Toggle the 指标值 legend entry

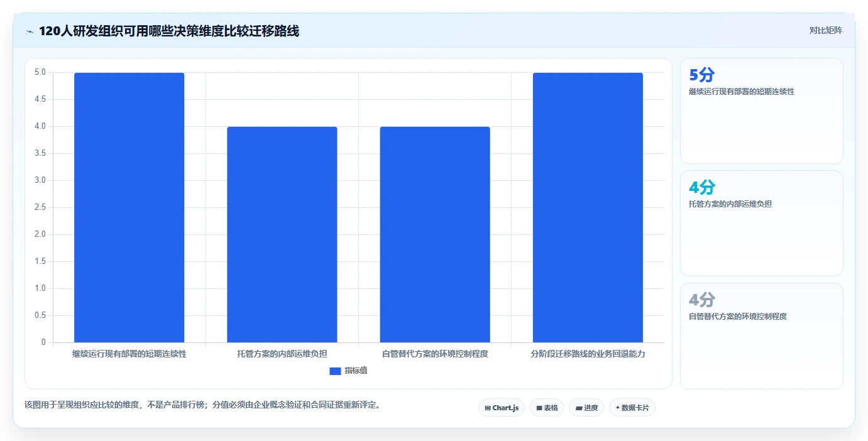click(x=348, y=371)
